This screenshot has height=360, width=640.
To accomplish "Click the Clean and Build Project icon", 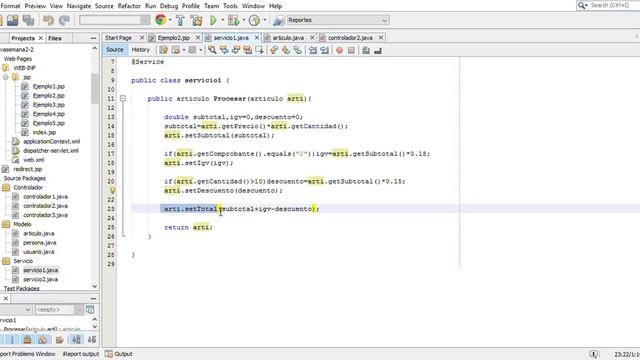I will (x=196, y=20).
